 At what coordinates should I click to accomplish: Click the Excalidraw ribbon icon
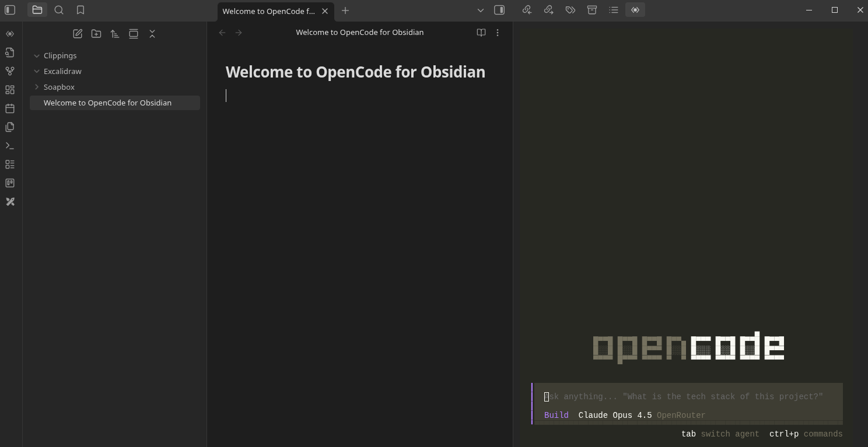click(10, 202)
